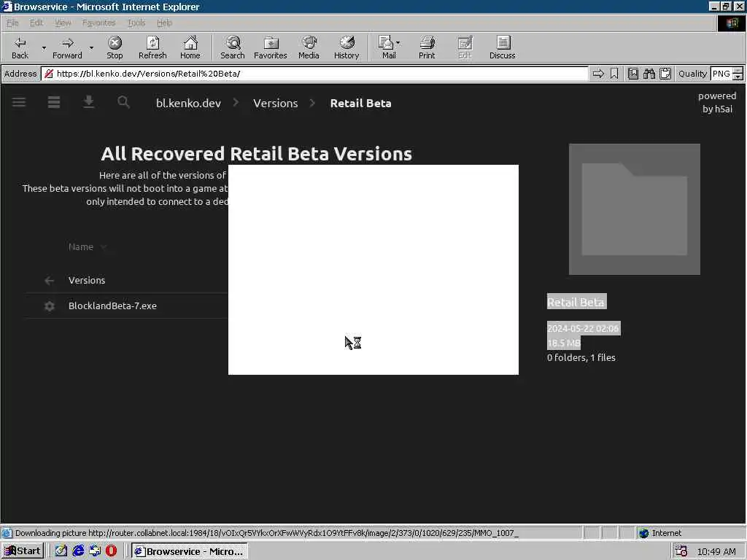Viewport: 747px width, 560px height.
Task: Click the All Recovered Retail Beta Versions heading
Action: click(x=256, y=154)
